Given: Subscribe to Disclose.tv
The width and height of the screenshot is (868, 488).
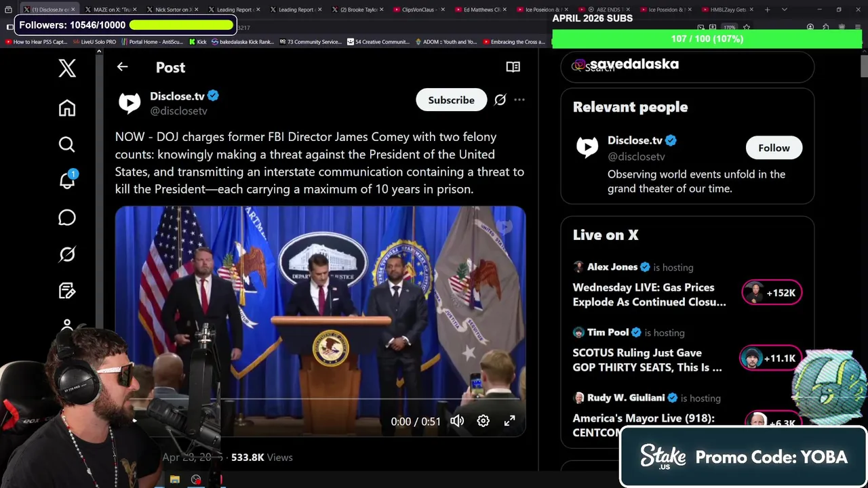Looking at the screenshot, I should click(451, 100).
